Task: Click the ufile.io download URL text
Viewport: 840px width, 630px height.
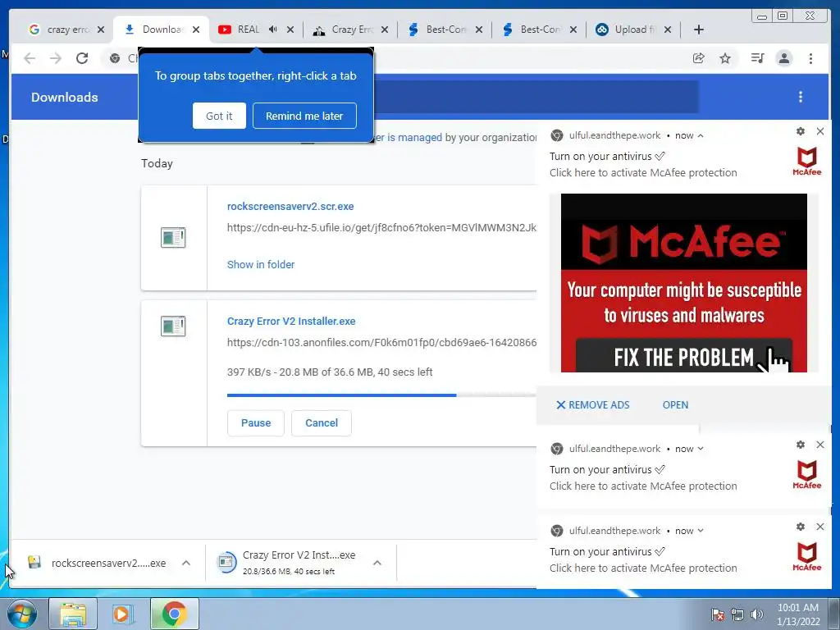Action: click(381, 228)
